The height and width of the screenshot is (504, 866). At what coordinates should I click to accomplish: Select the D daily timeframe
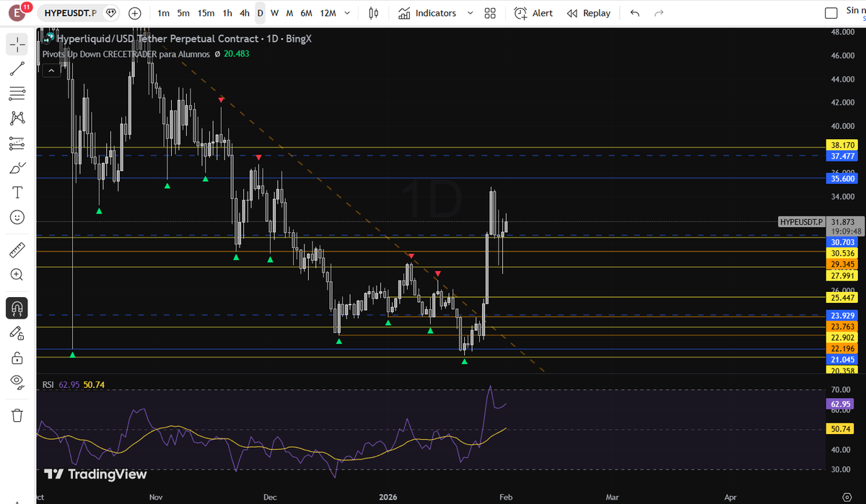260,13
